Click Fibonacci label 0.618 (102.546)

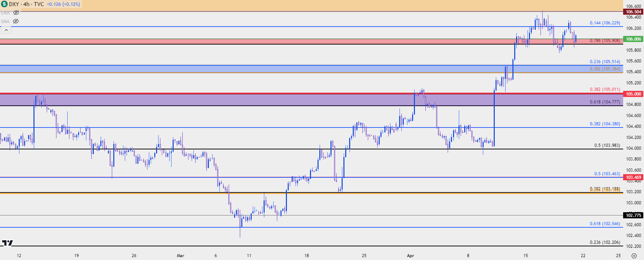[605, 224]
